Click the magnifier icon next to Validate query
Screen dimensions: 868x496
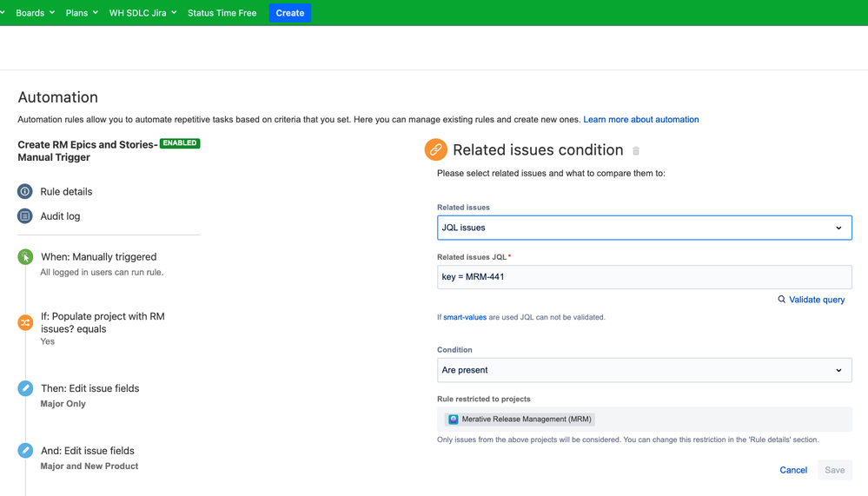coord(782,300)
